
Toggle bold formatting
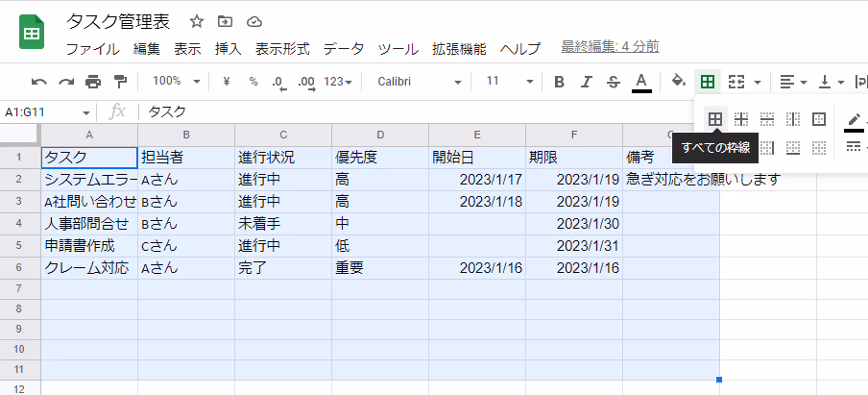click(559, 82)
